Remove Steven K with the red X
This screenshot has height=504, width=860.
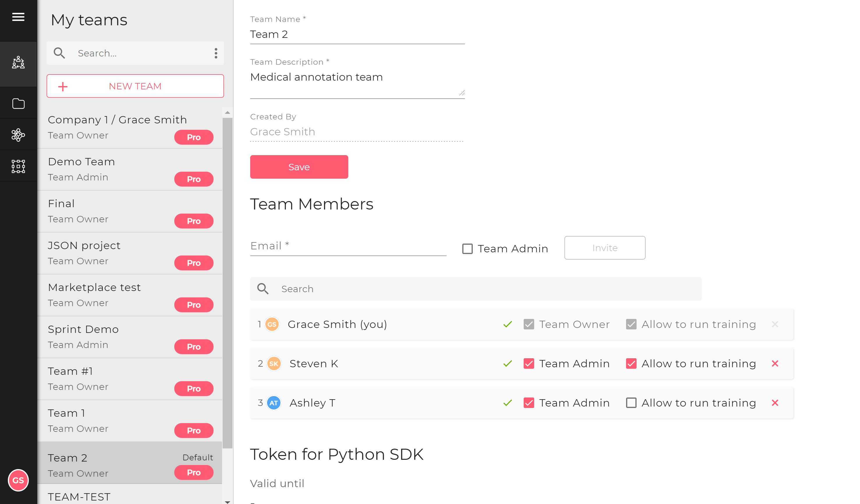(x=775, y=364)
